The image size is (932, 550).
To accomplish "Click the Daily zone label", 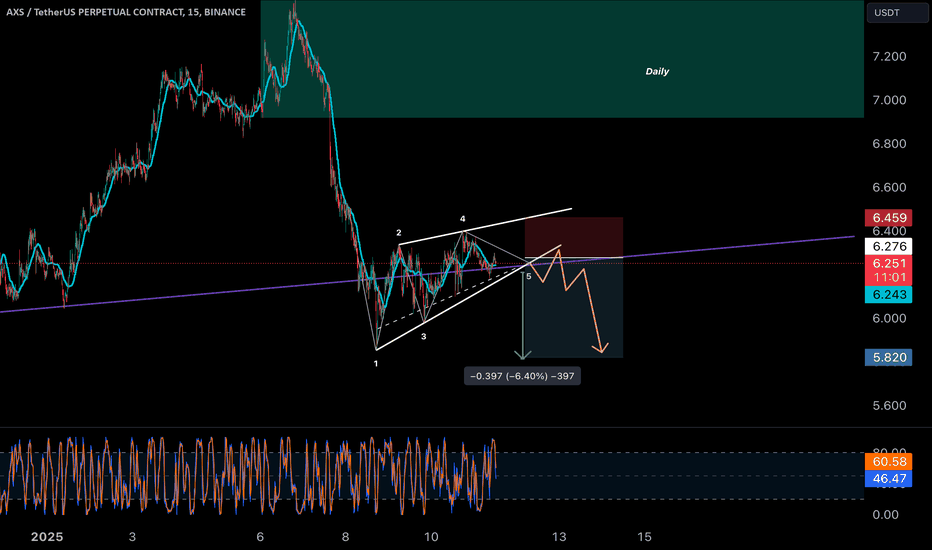I will point(657,71).
